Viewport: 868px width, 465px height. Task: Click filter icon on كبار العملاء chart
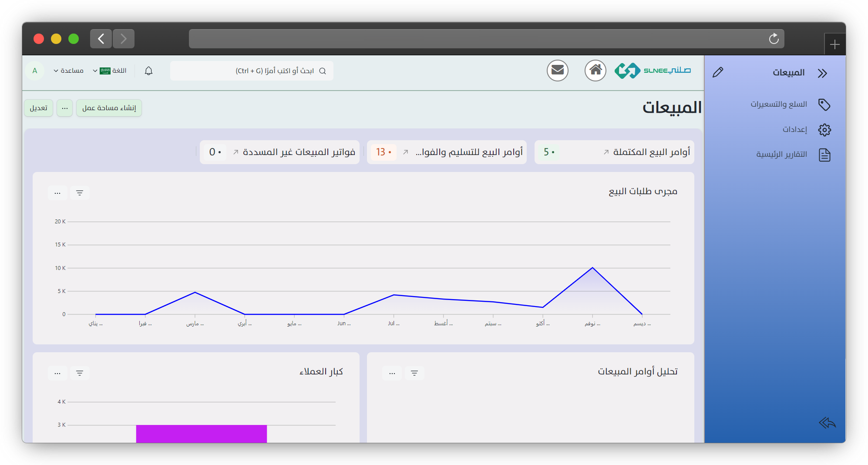point(80,373)
